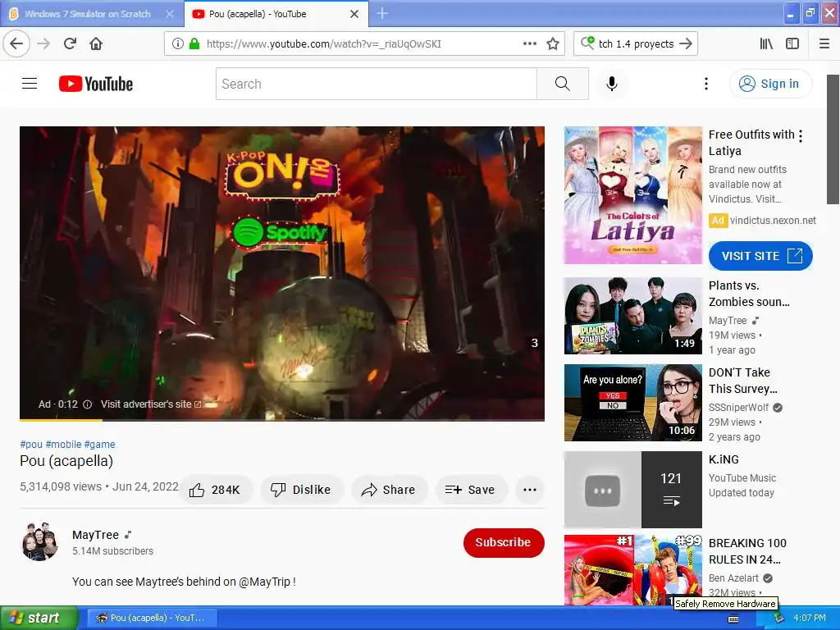Bookmark this page with the star icon

[x=553, y=44]
